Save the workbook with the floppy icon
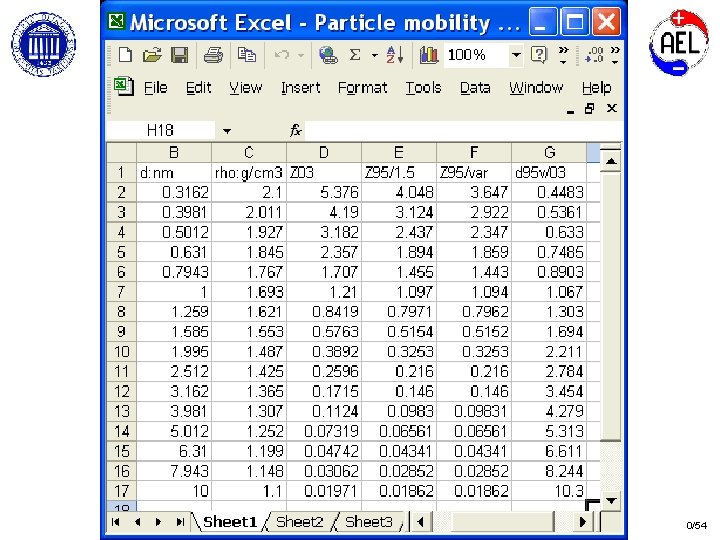720x540 pixels. 179,55
